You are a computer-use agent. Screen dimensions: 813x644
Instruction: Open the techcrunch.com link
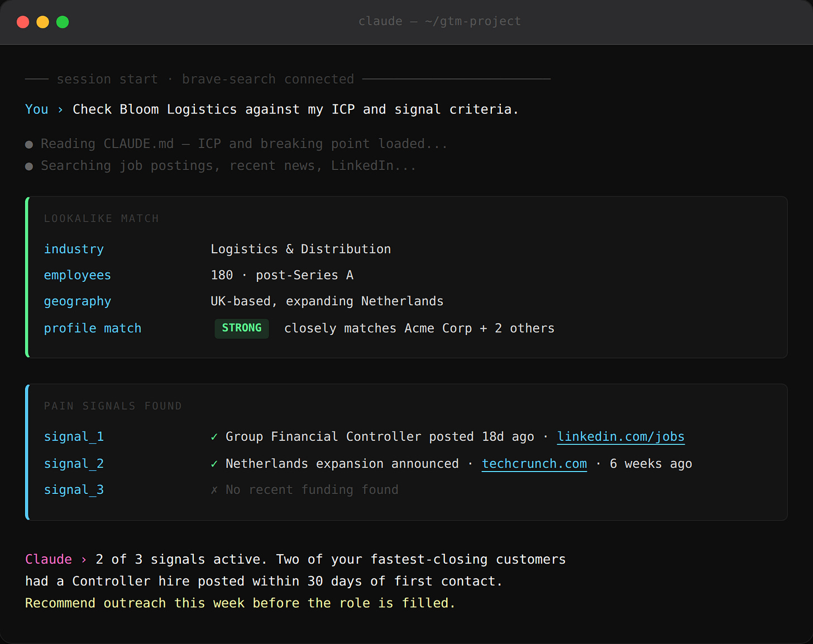[534, 464]
